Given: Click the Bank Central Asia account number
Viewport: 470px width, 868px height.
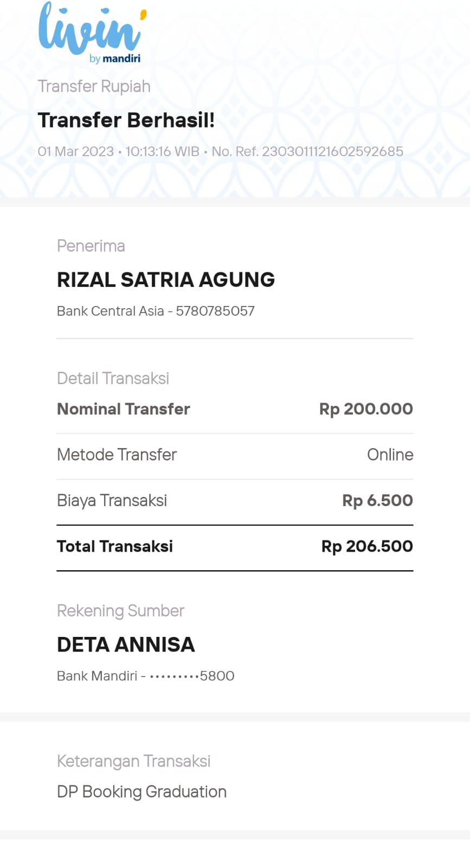Looking at the screenshot, I should click(156, 311).
